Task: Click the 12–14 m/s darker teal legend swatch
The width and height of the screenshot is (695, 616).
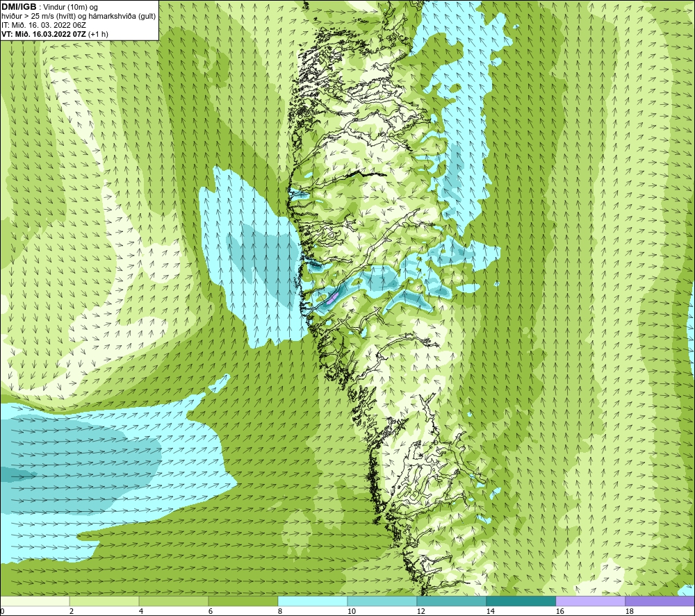Action: tap(451, 601)
